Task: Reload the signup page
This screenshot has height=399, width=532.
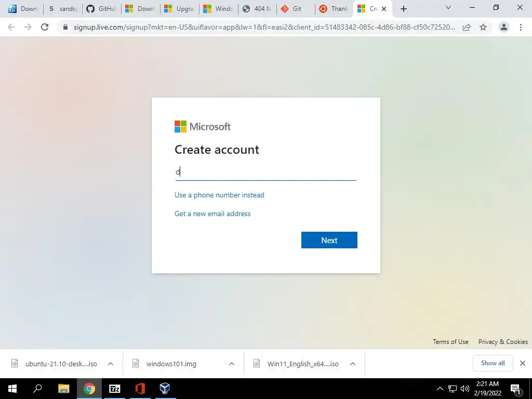Action: tap(45, 27)
